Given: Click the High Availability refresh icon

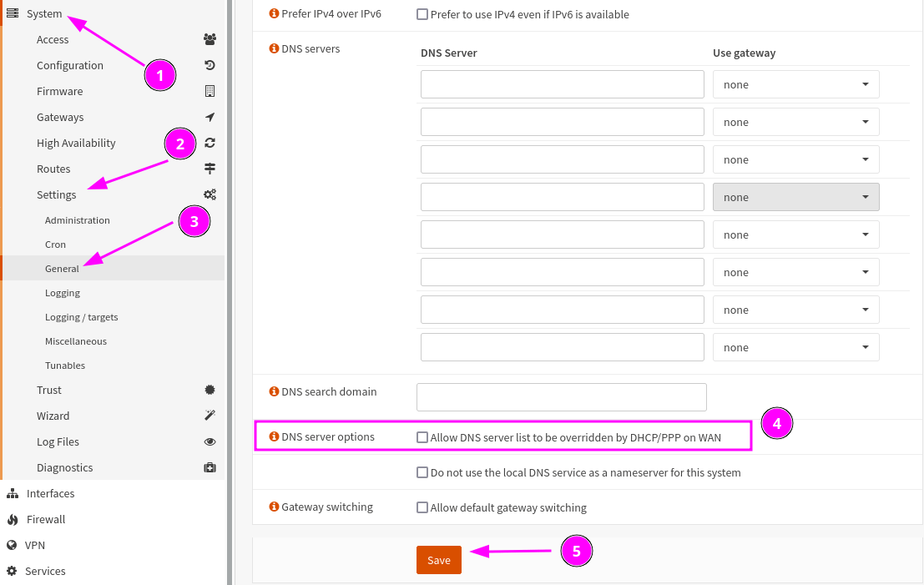Looking at the screenshot, I should [210, 143].
